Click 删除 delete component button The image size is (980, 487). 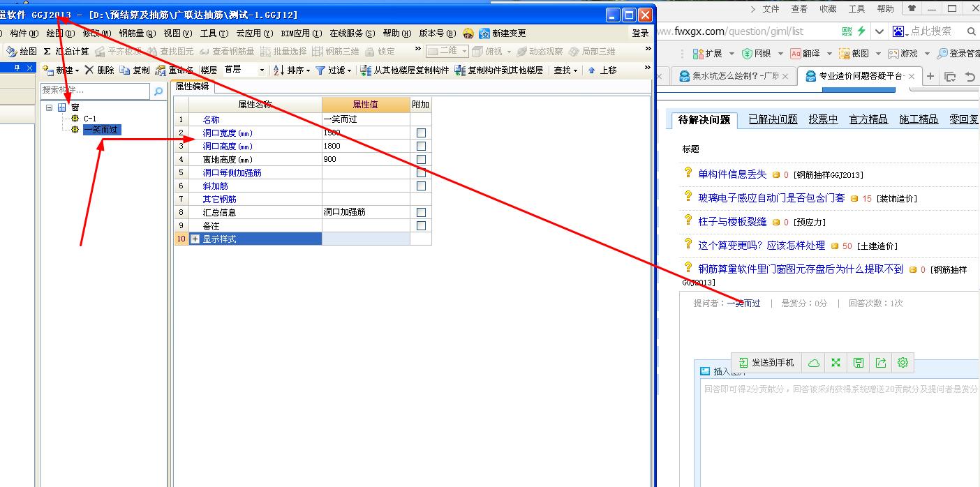pyautogui.click(x=99, y=70)
